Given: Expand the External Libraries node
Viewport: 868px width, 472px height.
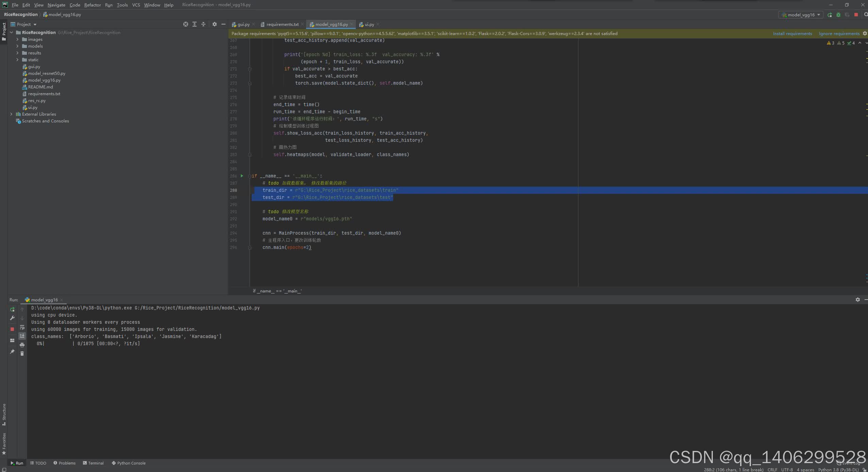Looking at the screenshot, I should point(11,114).
